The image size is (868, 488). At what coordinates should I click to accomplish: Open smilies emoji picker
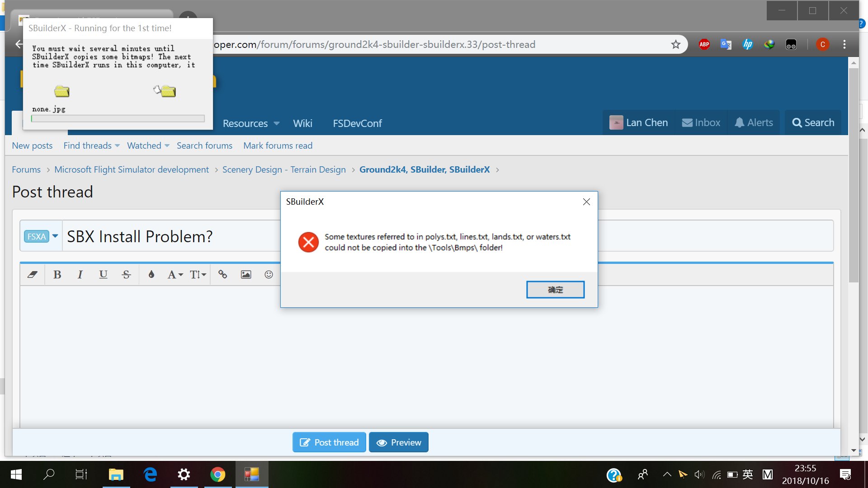(x=269, y=274)
